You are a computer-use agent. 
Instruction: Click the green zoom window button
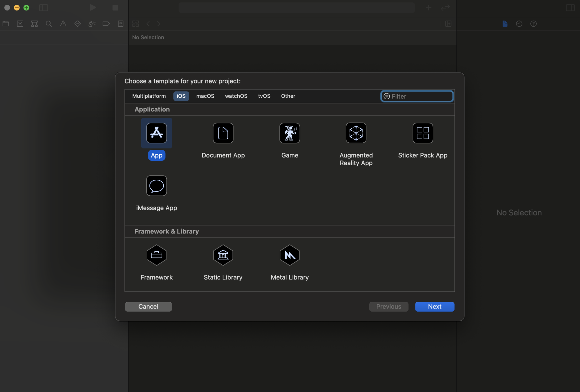tap(26, 8)
